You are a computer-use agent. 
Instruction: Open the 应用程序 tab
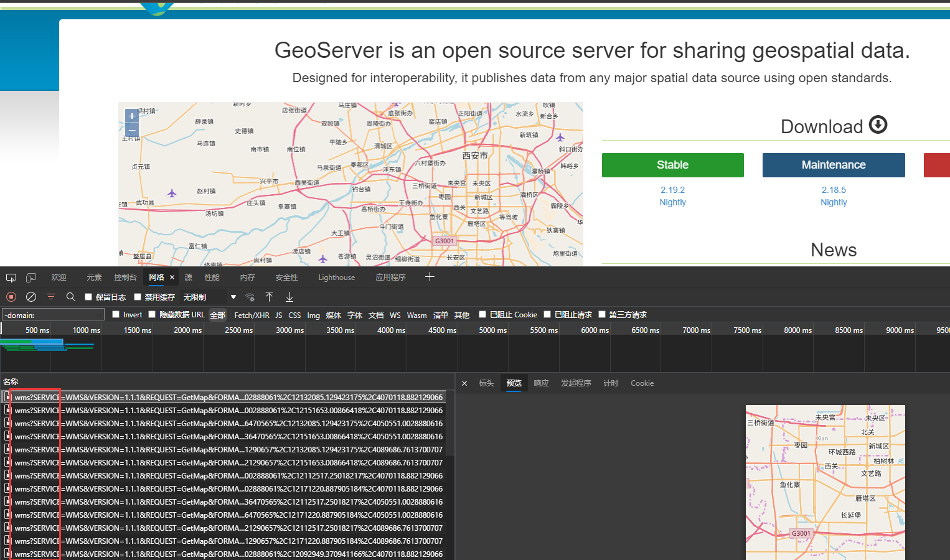(390, 278)
